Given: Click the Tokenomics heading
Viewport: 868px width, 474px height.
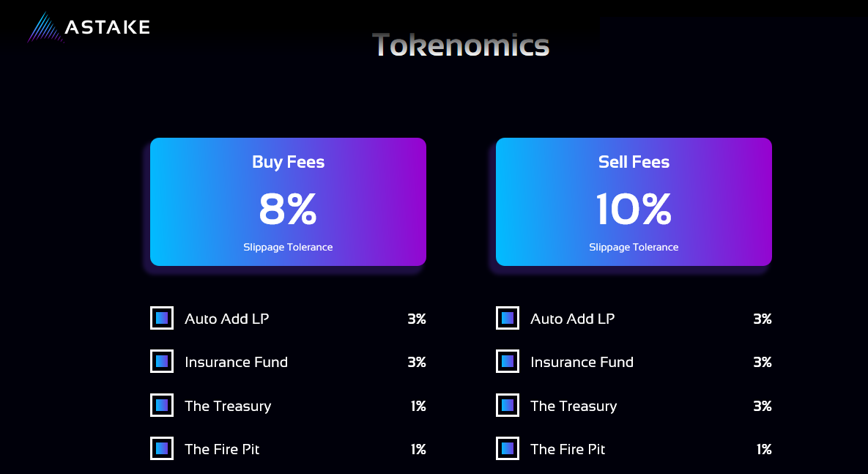Looking at the screenshot, I should coord(461,45).
